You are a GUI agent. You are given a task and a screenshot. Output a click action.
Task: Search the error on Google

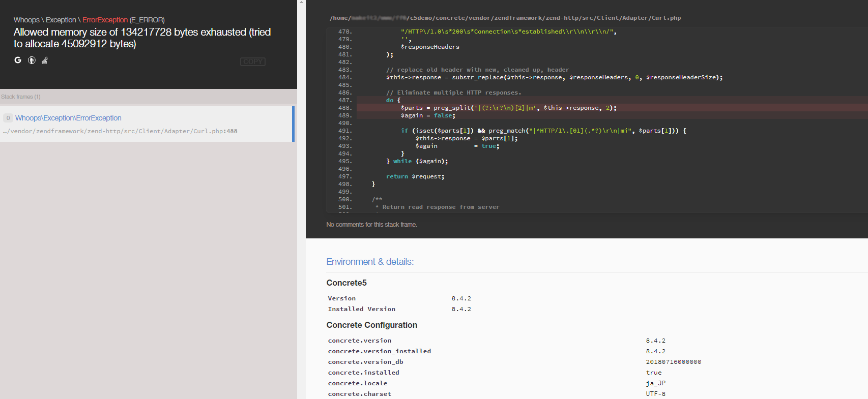pos(18,60)
